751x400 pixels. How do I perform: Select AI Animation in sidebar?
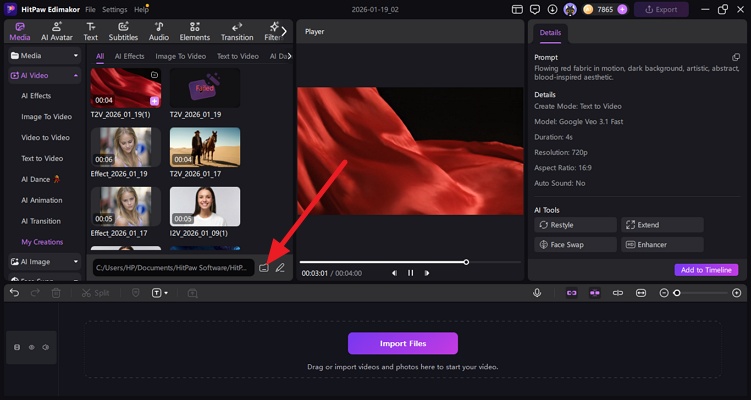point(42,200)
